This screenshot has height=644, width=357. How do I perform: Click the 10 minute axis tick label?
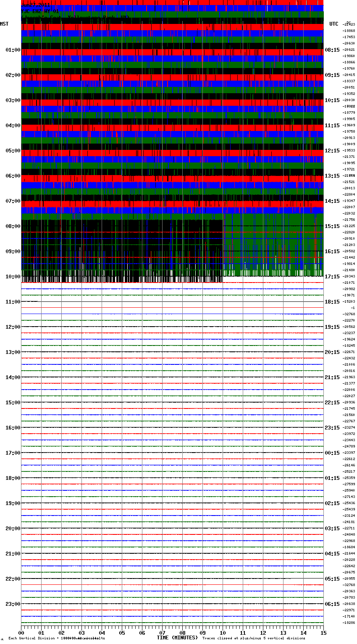(x=223, y=633)
